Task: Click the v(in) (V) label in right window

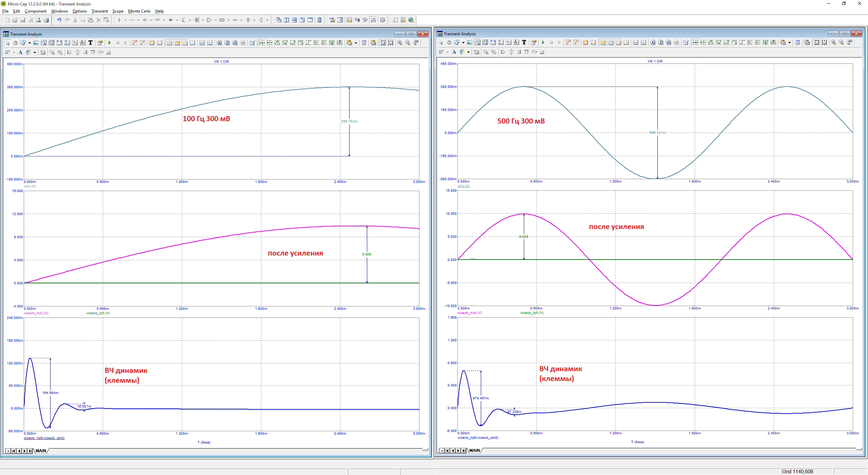Action: [463, 186]
